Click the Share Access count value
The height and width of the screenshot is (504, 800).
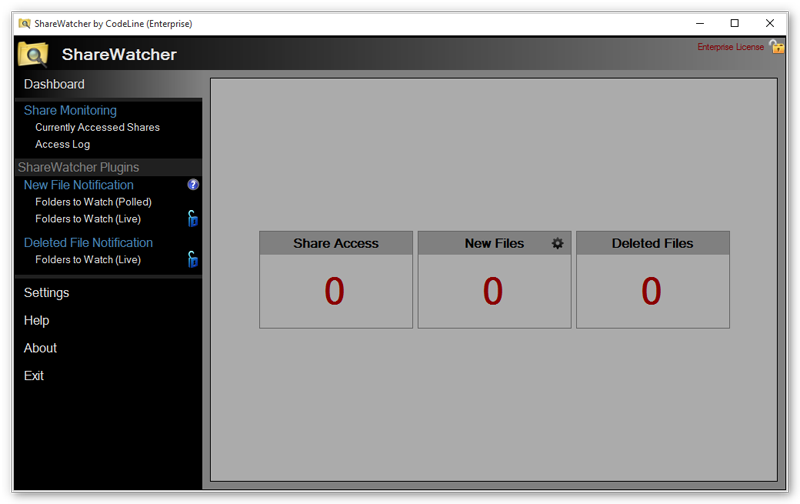coord(335,291)
